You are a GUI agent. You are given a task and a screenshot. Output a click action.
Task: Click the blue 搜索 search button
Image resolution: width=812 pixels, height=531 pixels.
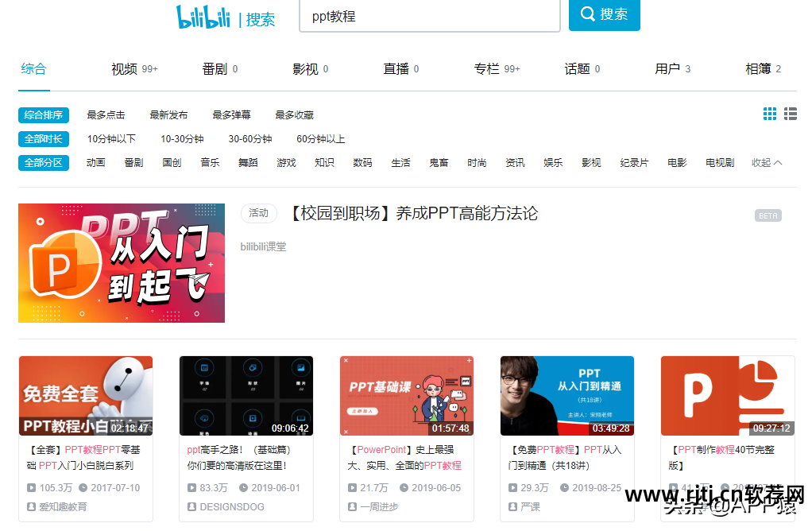(x=605, y=14)
